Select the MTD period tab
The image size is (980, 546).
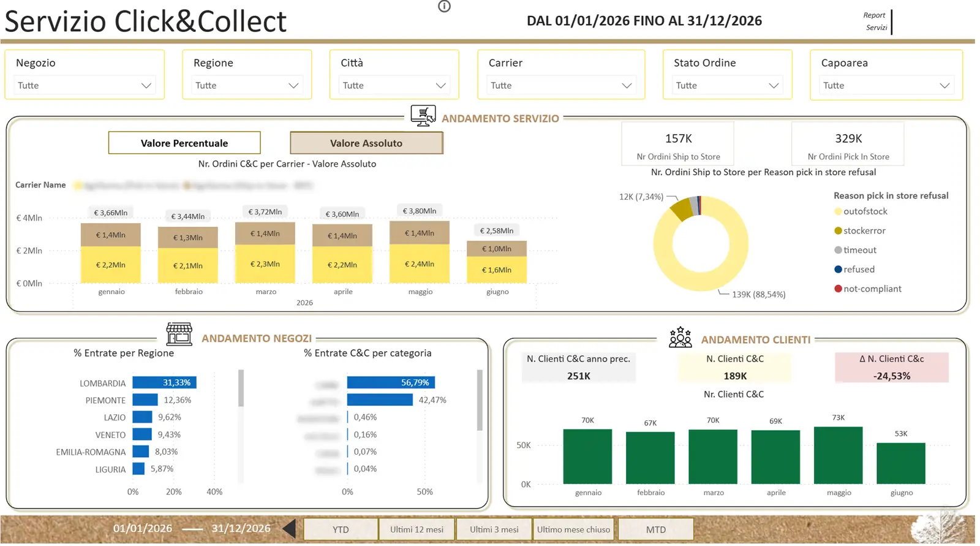pos(655,529)
